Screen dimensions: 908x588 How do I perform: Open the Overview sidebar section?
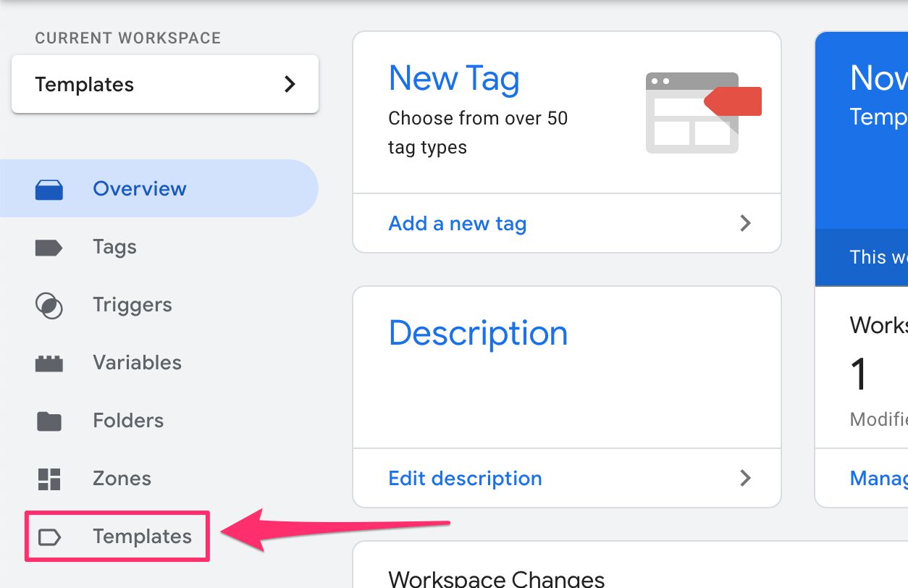tap(159, 188)
